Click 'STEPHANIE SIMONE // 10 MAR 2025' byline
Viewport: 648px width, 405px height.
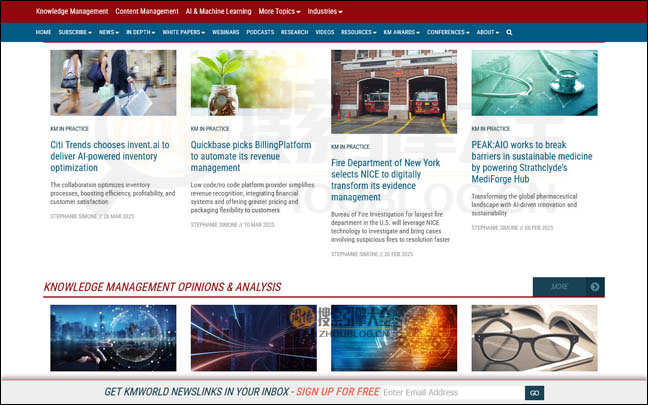coord(232,225)
